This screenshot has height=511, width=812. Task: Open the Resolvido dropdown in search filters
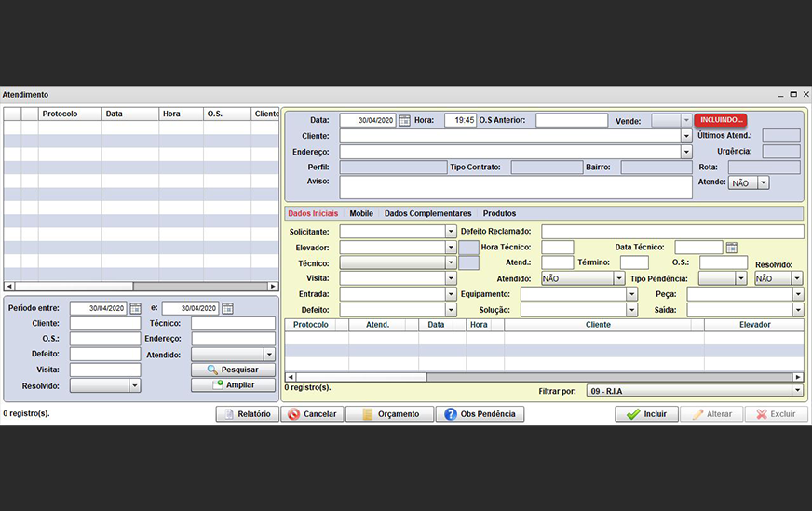(135, 385)
